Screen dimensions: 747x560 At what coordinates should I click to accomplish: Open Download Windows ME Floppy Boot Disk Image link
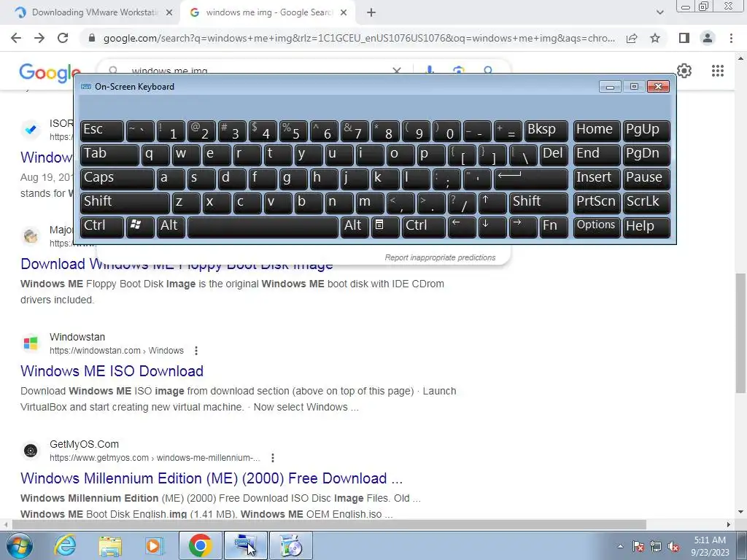click(x=177, y=264)
